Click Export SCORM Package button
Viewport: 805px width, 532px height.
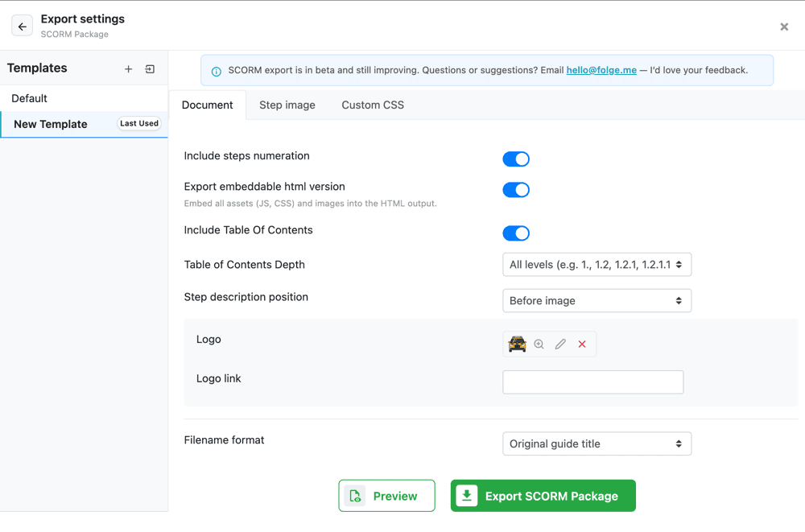click(x=543, y=496)
